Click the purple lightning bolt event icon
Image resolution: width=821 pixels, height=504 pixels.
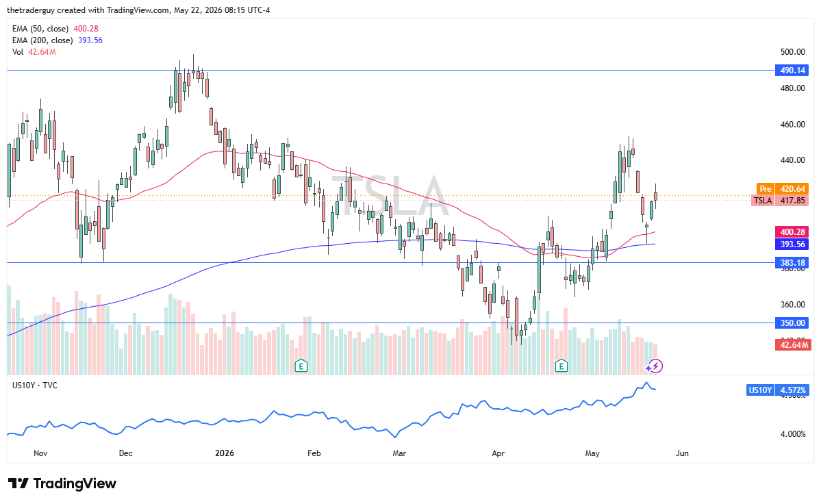(655, 366)
